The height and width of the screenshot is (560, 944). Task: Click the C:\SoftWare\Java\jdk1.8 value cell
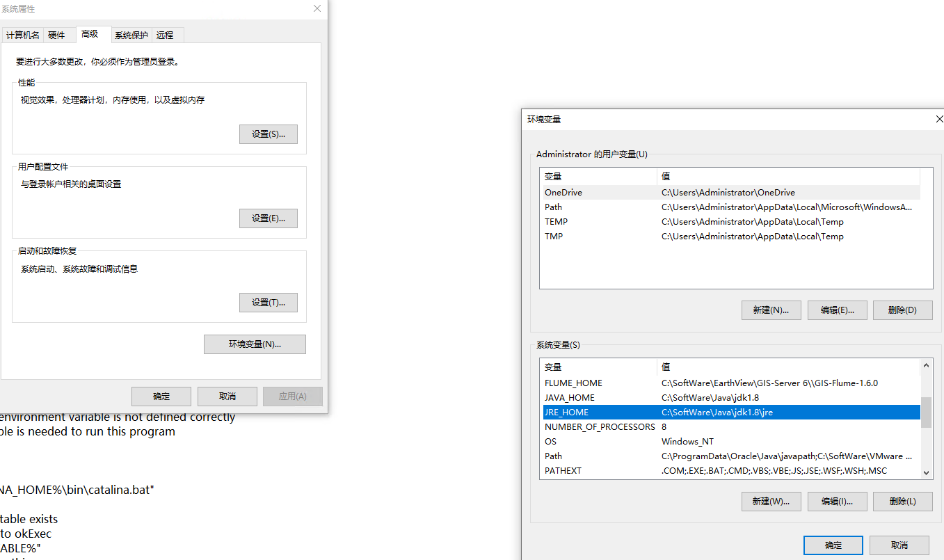pyautogui.click(x=710, y=398)
